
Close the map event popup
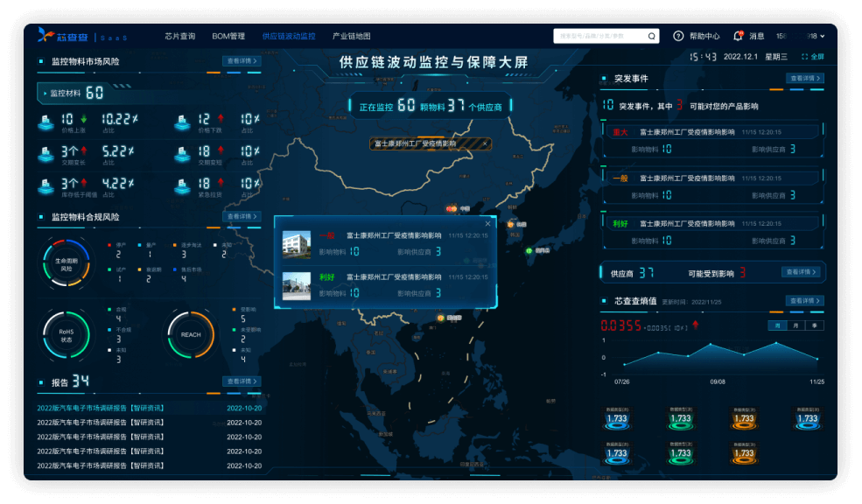[x=487, y=224]
